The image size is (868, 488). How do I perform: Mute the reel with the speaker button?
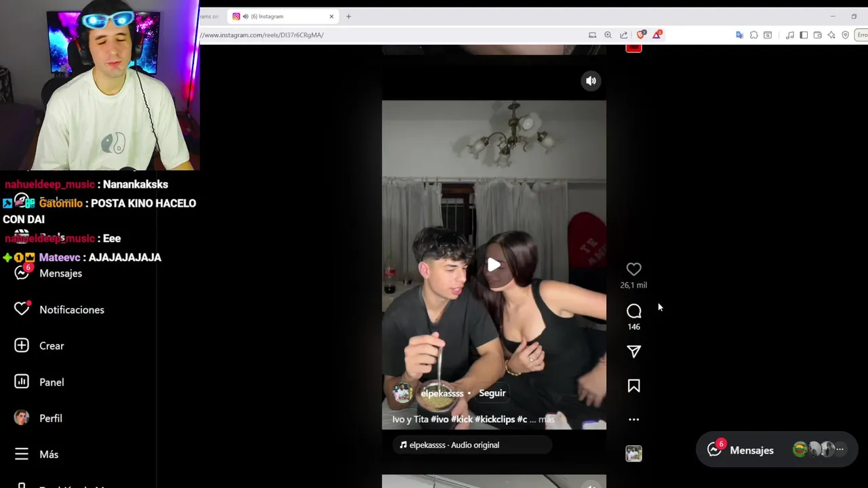591,81
